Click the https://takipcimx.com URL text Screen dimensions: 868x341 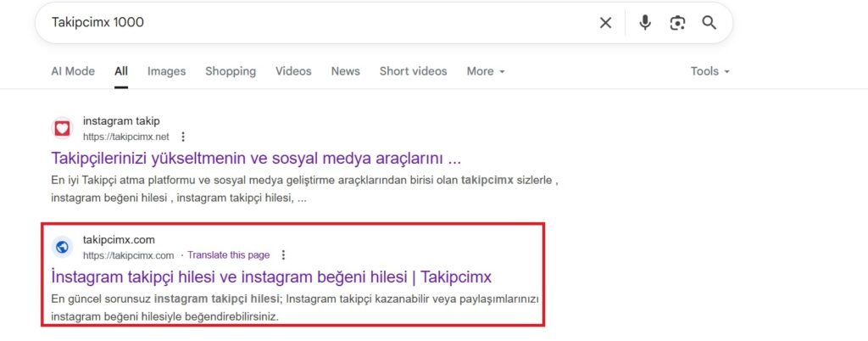(129, 255)
